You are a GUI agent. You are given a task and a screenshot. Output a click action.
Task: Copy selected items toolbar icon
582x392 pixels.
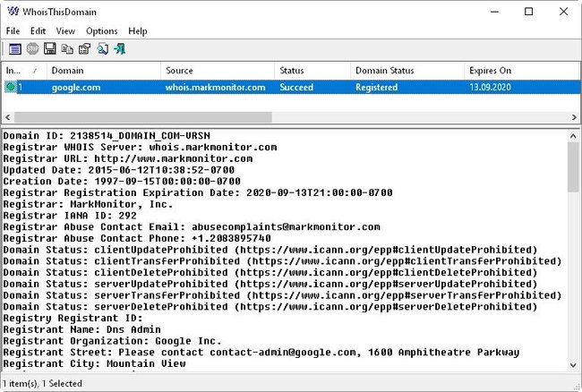coord(67,49)
